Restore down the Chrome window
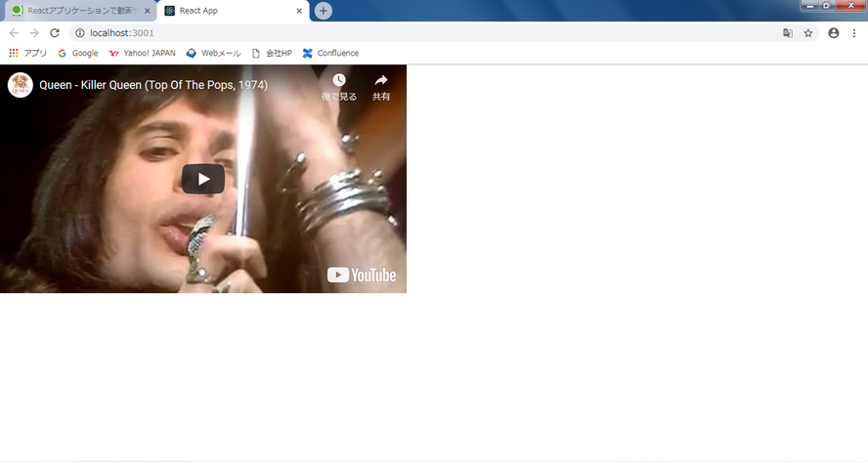Image resolution: width=868 pixels, height=462 pixels. point(826,6)
